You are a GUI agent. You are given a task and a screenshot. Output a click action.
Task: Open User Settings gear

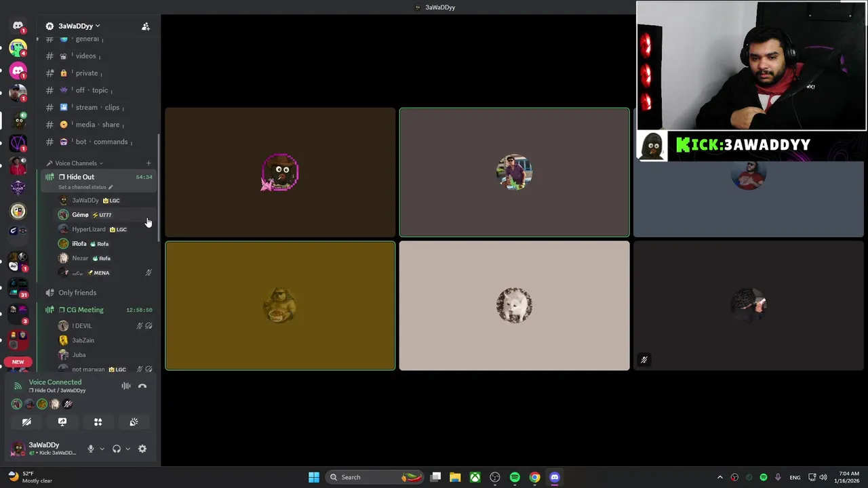pyautogui.click(x=142, y=449)
